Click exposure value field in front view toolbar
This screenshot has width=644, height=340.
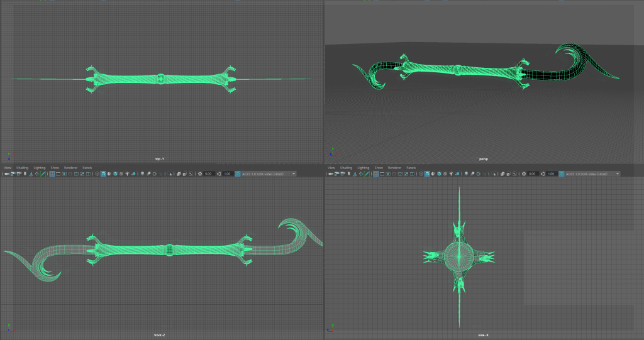(x=208, y=173)
